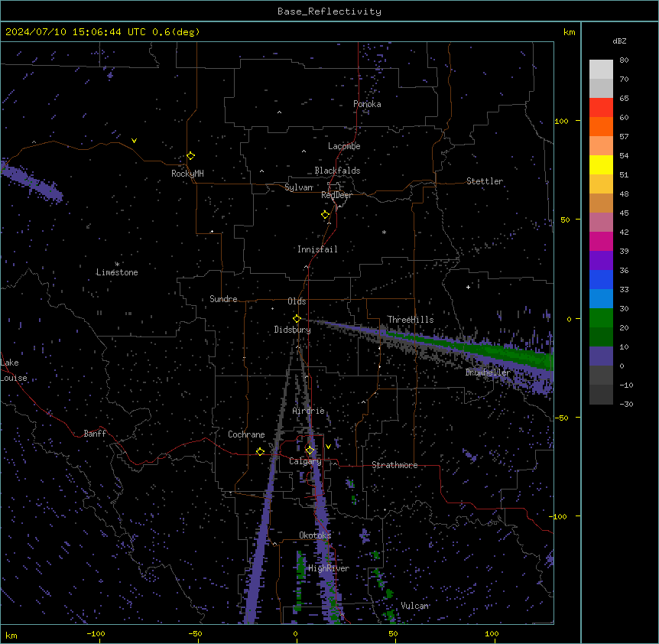This screenshot has height=644, width=659.
Task: Click the Ponoka city label
Action: (367, 104)
